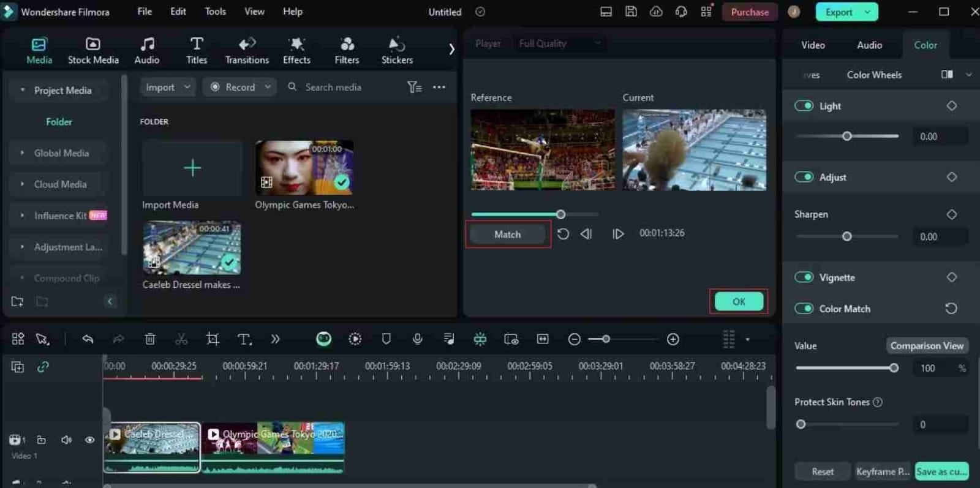
Task: Expand the Record dropdown menu
Action: pyautogui.click(x=268, y=88)
